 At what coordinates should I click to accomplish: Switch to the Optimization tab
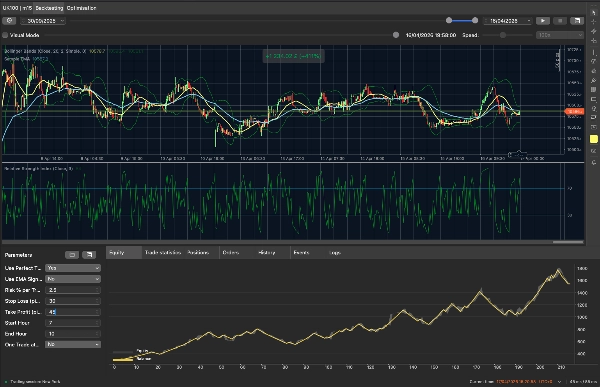click(x=81, y=8)
